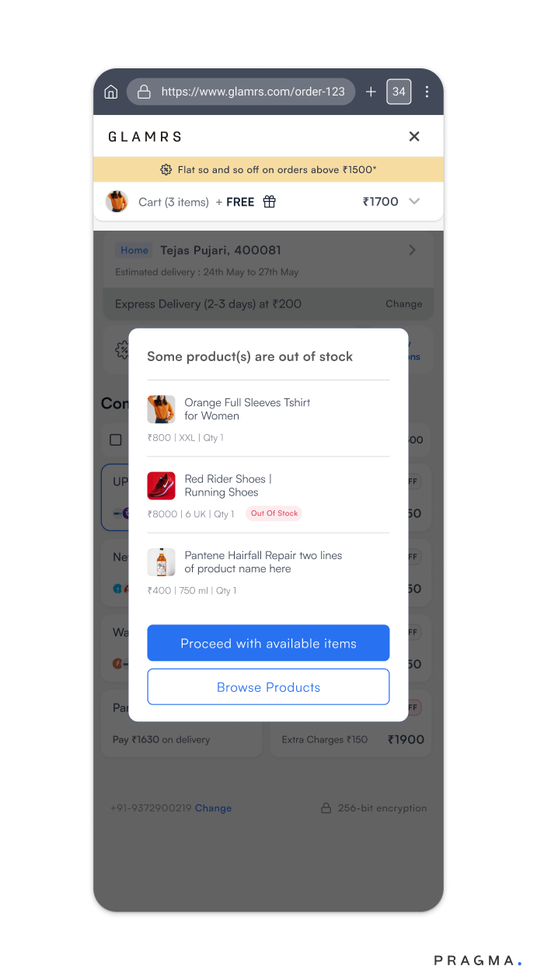Screen dimensions: 537x980
Task: Click the discount badge icon in offer banner
Action: 166,169
